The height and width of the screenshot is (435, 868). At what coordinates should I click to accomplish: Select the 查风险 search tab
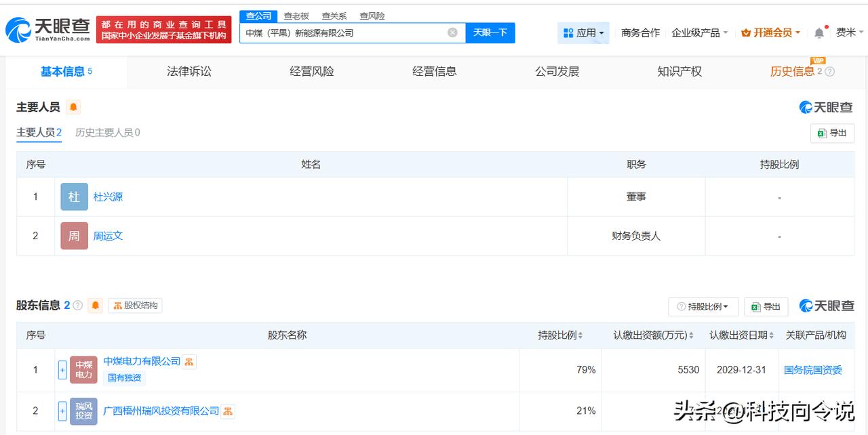pos(372,16)
